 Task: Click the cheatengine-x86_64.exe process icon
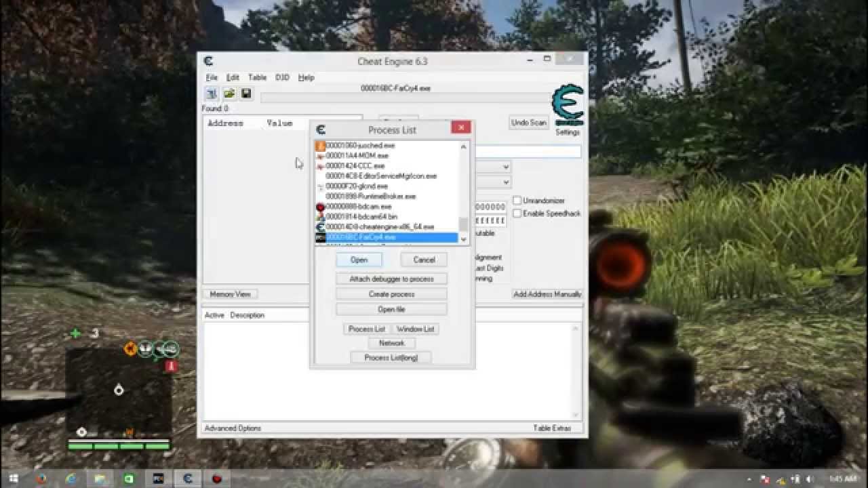tap(321, 227)
